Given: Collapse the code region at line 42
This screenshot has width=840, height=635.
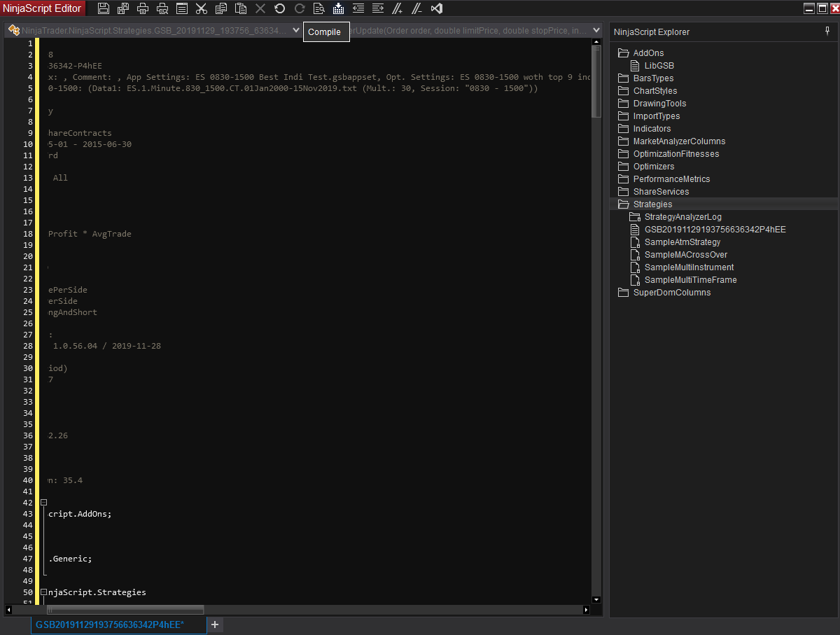Looking at the screenshot, I should pyautogui.click(x=43, y=502).
